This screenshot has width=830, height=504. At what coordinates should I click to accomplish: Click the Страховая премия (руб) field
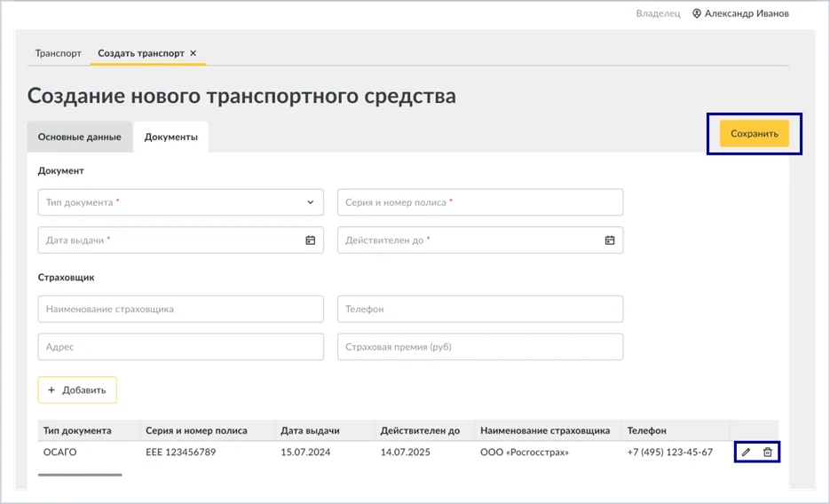[x=480, y=347]
